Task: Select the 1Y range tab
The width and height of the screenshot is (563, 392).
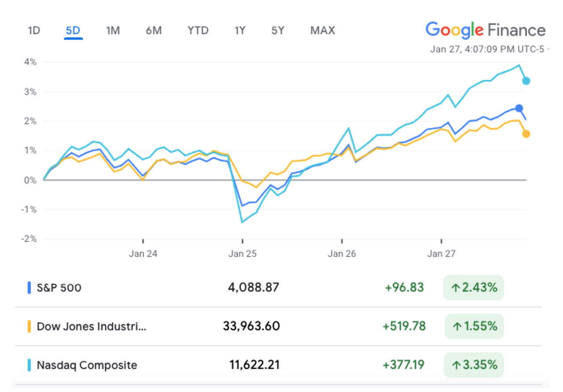Action: tap(240, 31)
